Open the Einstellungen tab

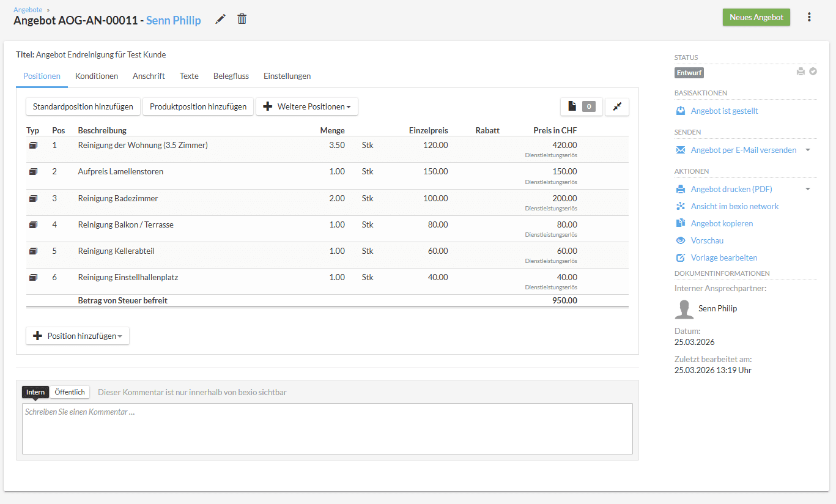(x=287, y=76)
